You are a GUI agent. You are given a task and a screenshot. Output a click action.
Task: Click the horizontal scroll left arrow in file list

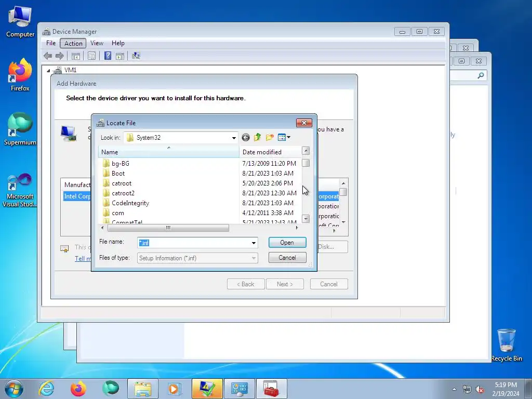tap(102, 228)
